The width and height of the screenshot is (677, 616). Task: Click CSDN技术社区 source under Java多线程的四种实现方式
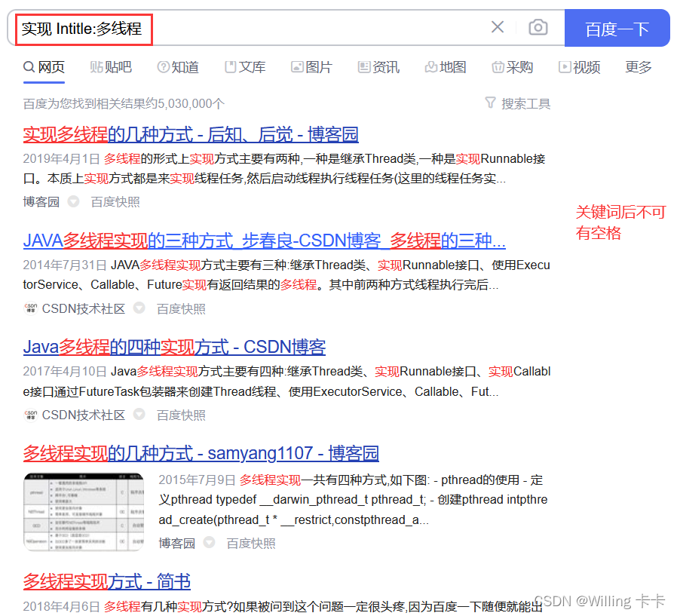point(84,415)
